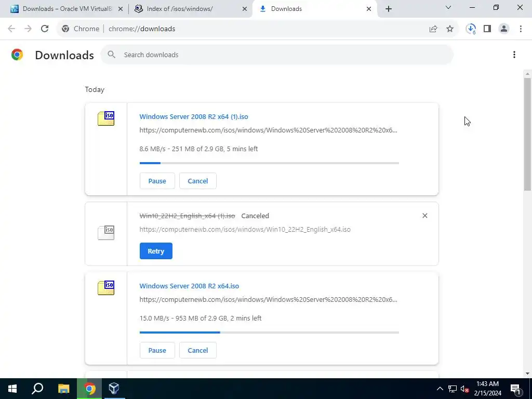The height and width of the screenshot is (399, 532).
Task: Open VirtualBox from the taskbar
Action: tap(114, 389)
